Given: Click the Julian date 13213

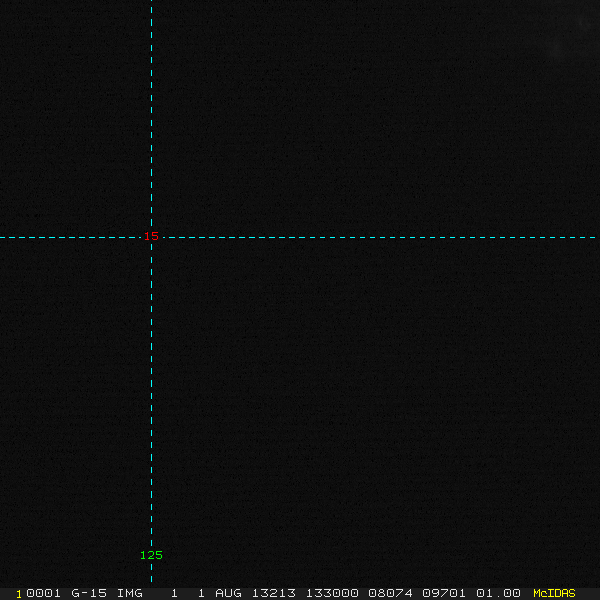Looking at the screenshot, I should (x=274, y=593).
